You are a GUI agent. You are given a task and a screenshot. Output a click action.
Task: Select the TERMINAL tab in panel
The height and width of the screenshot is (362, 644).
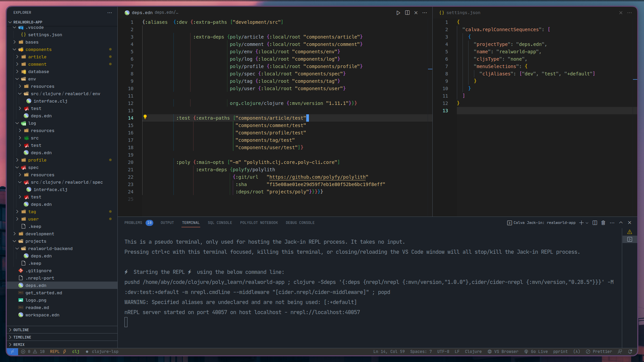tap(190, 222)
